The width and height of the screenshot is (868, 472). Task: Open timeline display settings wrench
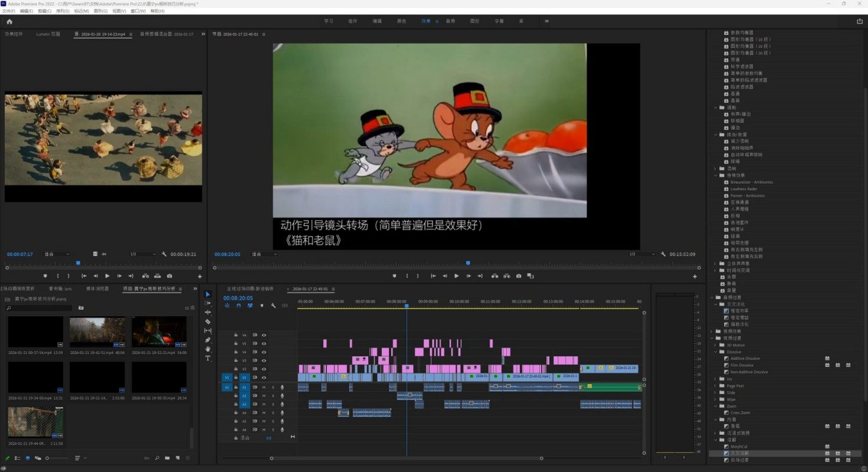coord(273,306)
